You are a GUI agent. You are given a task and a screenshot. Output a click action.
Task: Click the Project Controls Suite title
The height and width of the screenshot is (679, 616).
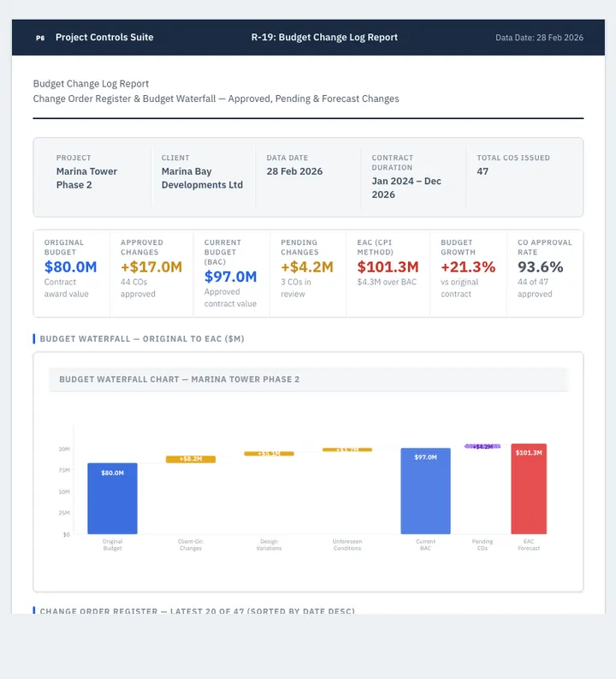click(104, 37)
